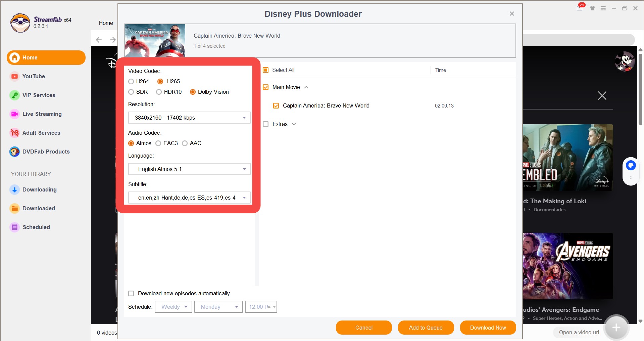Image resolution: width=644 pixels, height=341 pixels.
Task: Open the Scheduled downloads list
Action: [x=36, y=227]
